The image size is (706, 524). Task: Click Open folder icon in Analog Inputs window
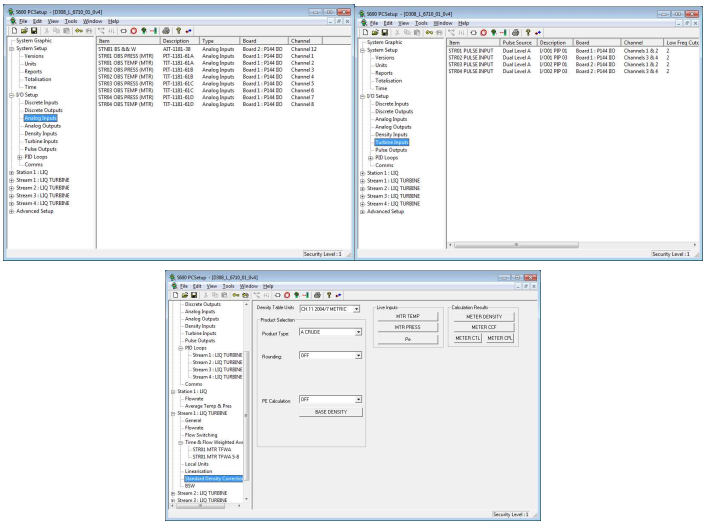point(24,31)
